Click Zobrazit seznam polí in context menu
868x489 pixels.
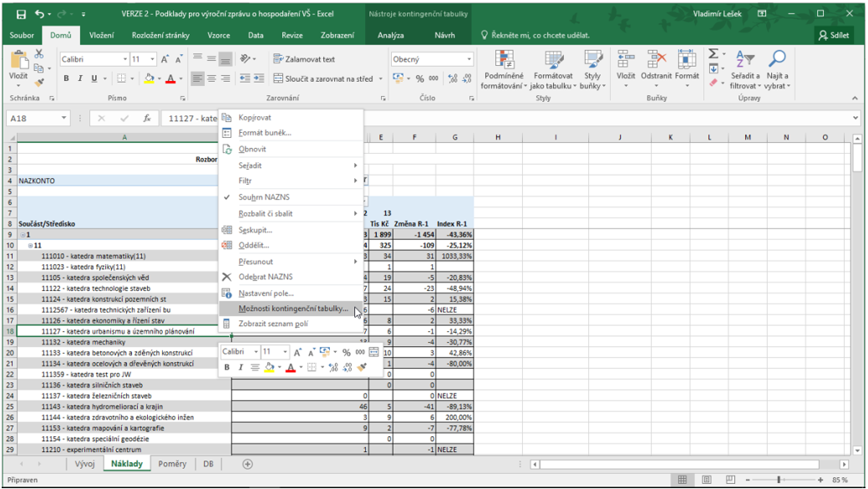click(x=292, y=324)
